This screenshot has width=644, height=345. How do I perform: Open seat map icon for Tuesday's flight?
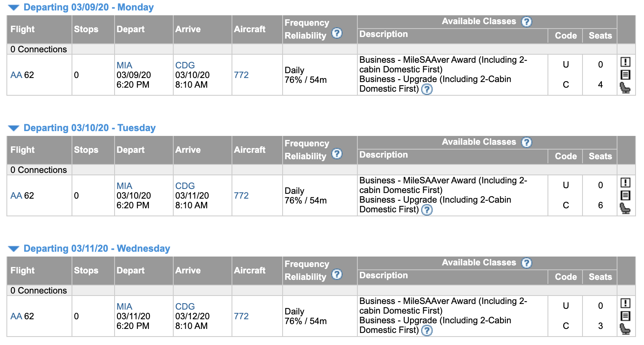tap(625, 208)
